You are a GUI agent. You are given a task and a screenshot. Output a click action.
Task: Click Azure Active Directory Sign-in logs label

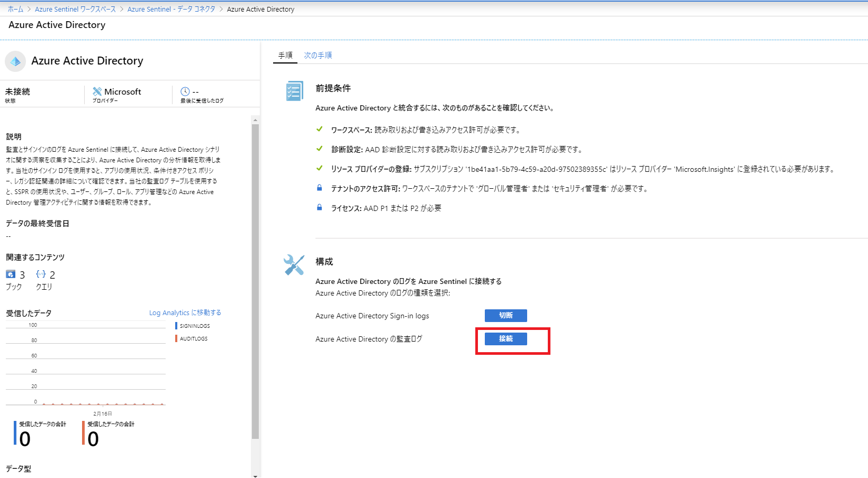pos(372,316)
